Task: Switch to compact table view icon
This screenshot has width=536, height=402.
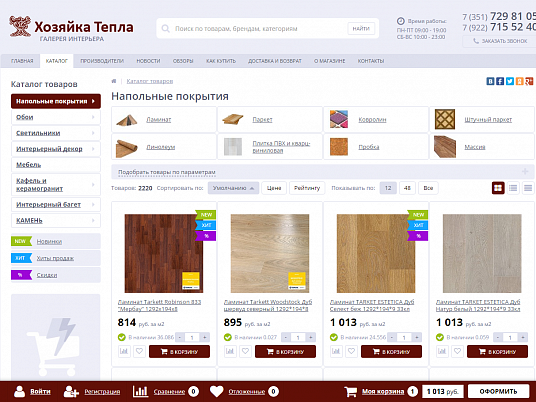Action: pos(528,188)
